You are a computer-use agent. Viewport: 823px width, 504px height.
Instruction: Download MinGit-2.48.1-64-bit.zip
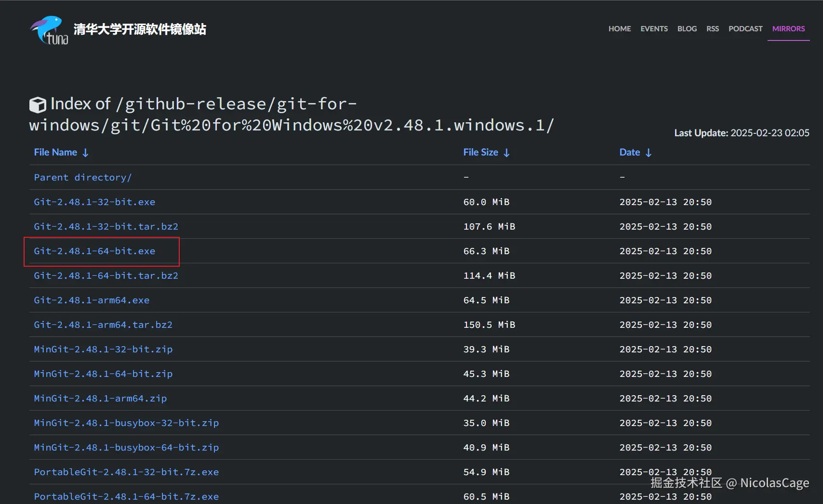click(x=103, y=374)
